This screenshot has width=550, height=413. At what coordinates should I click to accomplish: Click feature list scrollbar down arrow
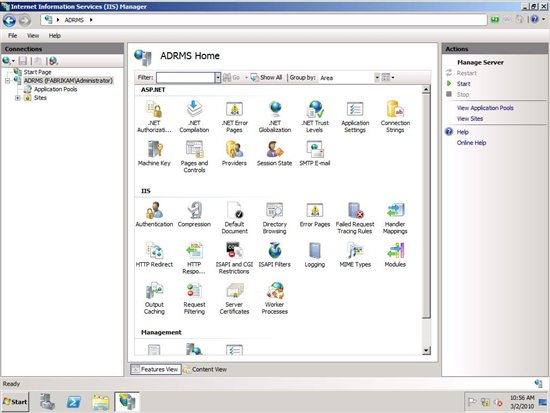pyautogui.click(x=426, y=350)
